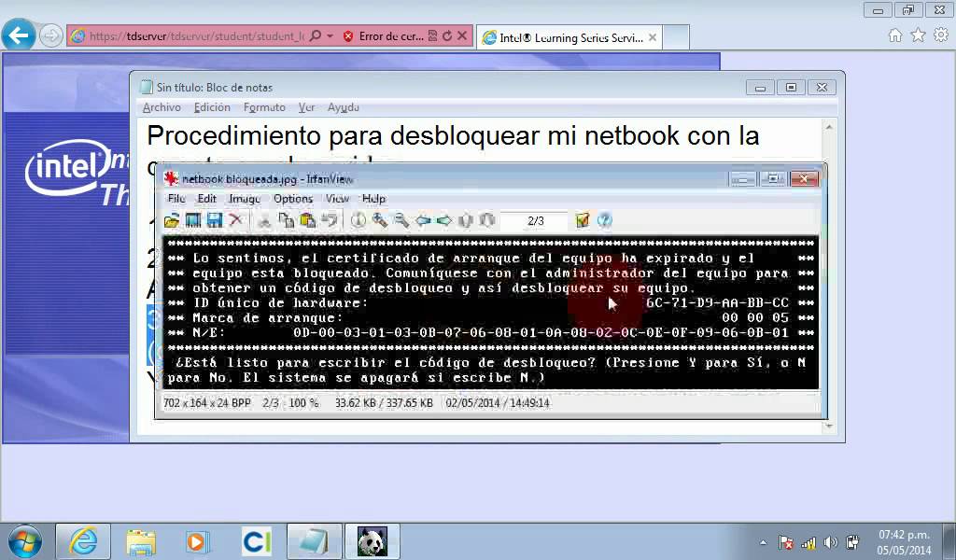Click the browser Home icon

click(895, 35)
